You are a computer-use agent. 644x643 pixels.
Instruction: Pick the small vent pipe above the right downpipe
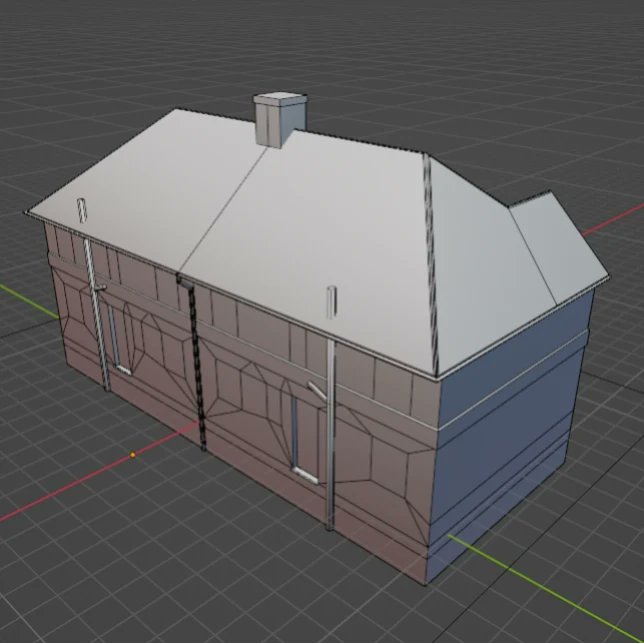pyautogui.click(x=331, y=302)
